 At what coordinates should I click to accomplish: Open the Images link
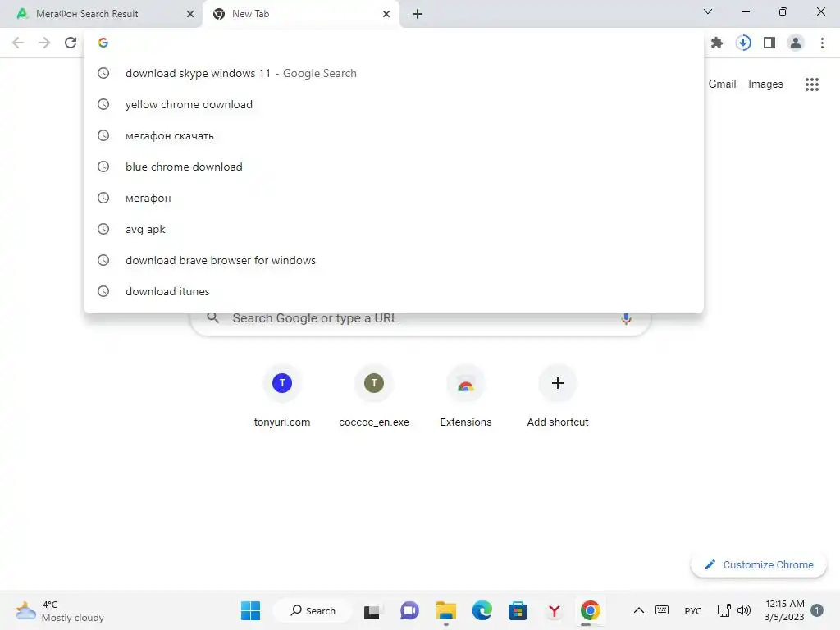click(x=765, y=84)
